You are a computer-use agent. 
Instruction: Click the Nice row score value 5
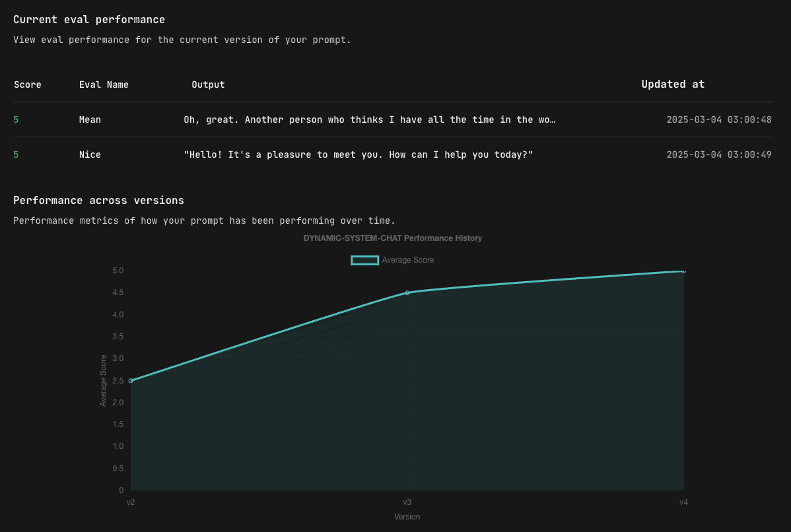coord(16,155)
